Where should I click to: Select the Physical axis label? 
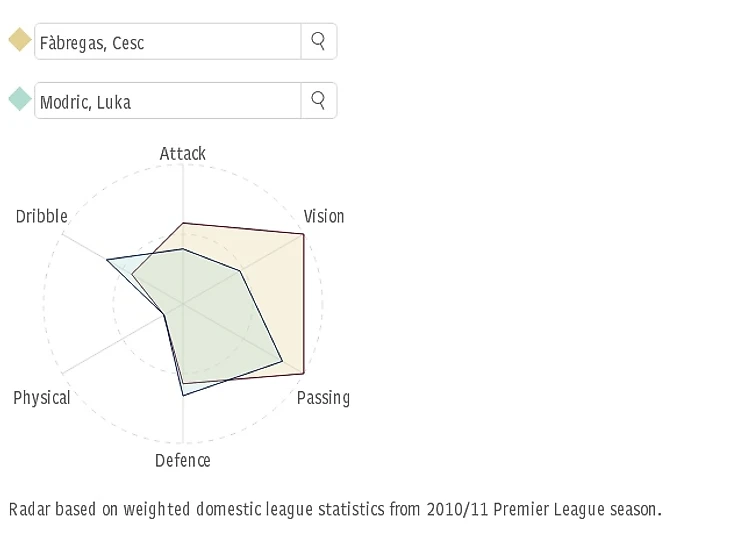pos(42,397)
